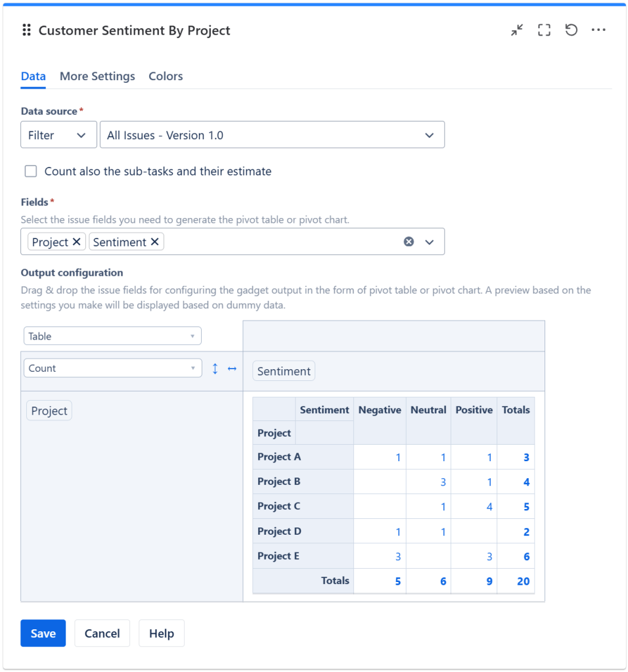Click the drag handle beside gadget title
The height and width of the screenshot is (672, 628).
[x=27, y=30]
